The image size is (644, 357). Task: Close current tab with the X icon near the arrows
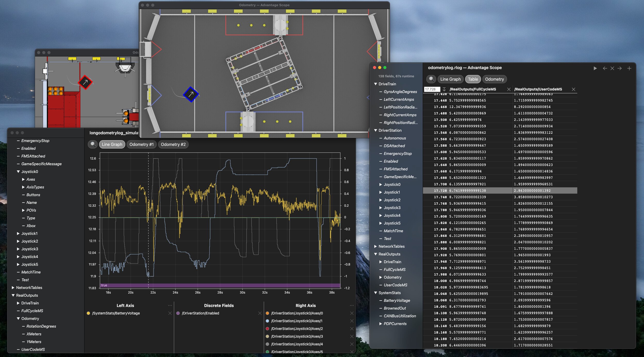pyautogui.click(x=612, y=68)
